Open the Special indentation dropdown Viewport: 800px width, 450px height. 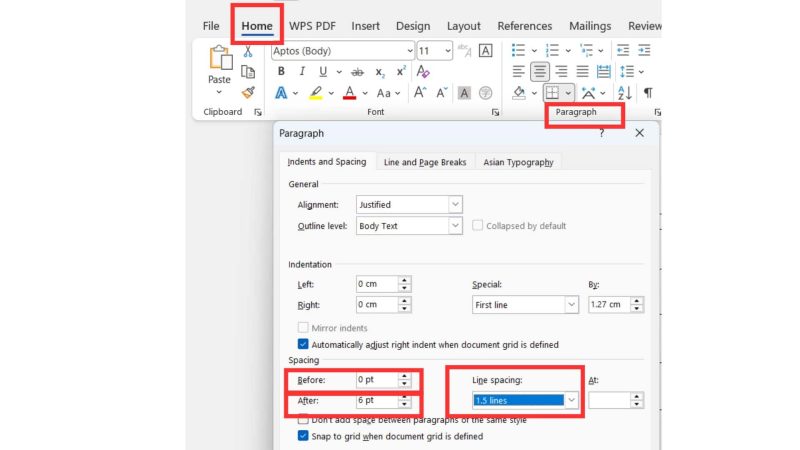click(571, 305)
